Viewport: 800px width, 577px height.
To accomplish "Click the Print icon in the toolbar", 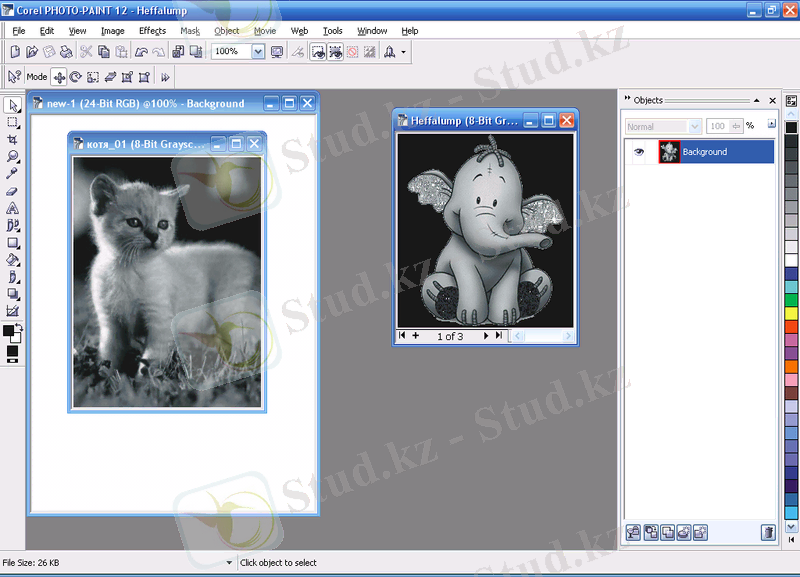I will pos(65,51).
